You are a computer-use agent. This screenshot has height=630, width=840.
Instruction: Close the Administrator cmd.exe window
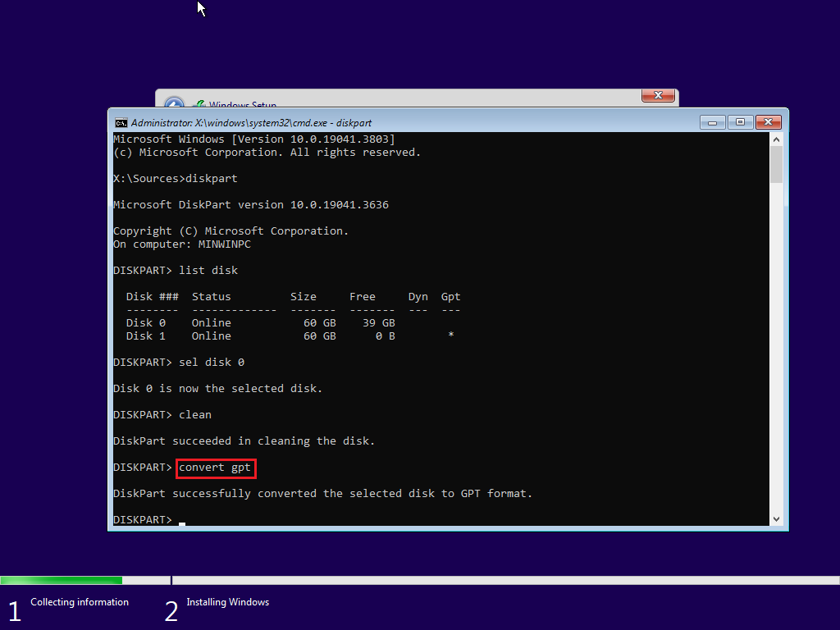[768, 123]
